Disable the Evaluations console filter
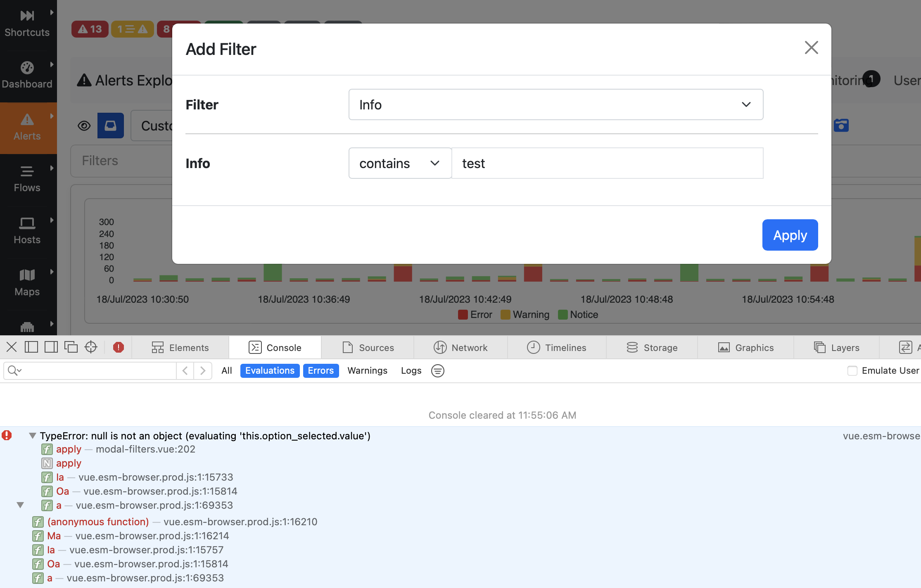This screenshot has height=588, width=921. point(270,370)
